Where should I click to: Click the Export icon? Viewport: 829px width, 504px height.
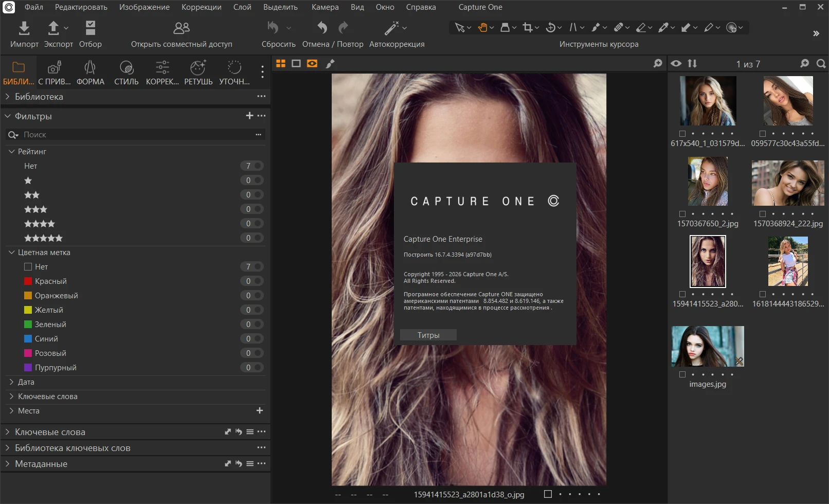point(53,28)
